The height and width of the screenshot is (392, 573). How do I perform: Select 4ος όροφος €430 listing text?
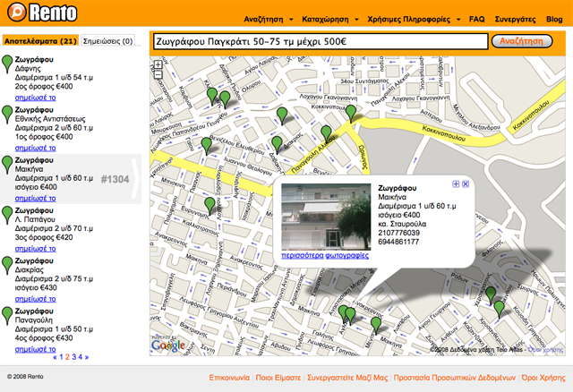[x=44, y=338]
